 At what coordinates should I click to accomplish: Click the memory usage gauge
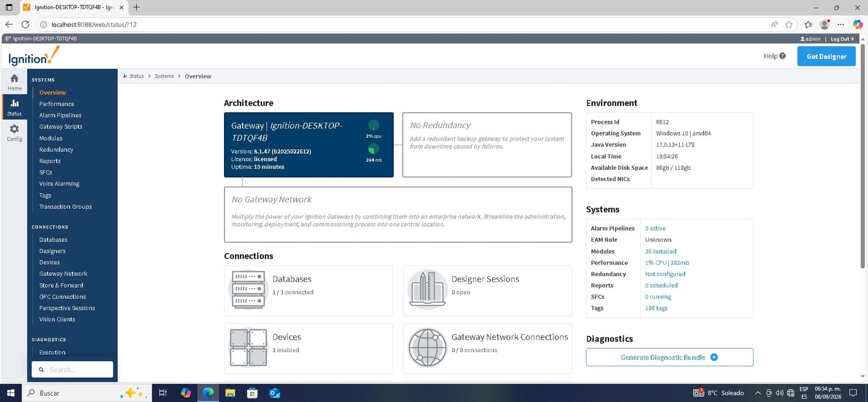374,149
